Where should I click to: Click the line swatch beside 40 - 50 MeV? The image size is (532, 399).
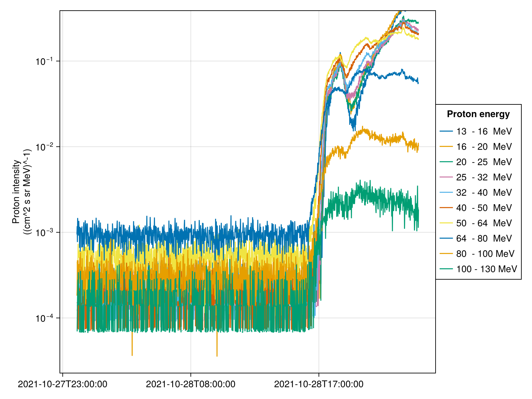pyautogui.click(x=446, y=208)
